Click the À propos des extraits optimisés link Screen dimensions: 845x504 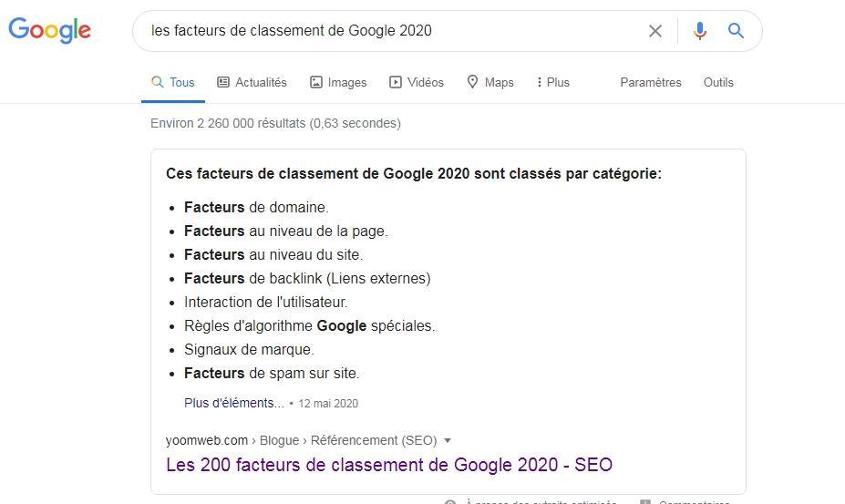point(540,501)
